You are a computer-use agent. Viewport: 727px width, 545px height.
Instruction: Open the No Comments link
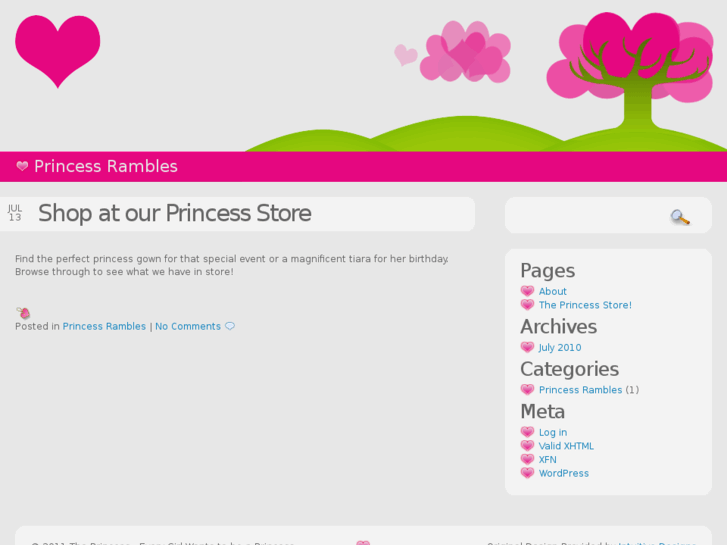pos(188,326)
